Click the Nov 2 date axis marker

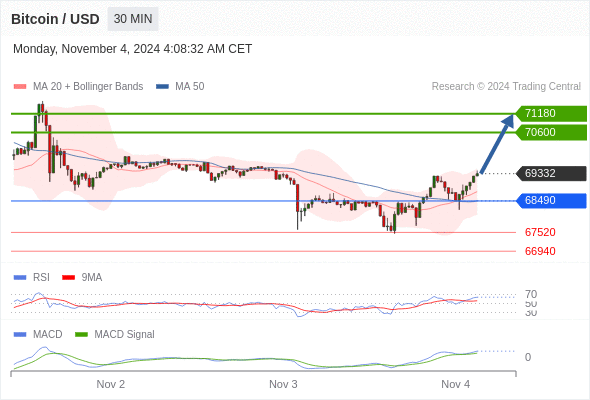(111, 384)
